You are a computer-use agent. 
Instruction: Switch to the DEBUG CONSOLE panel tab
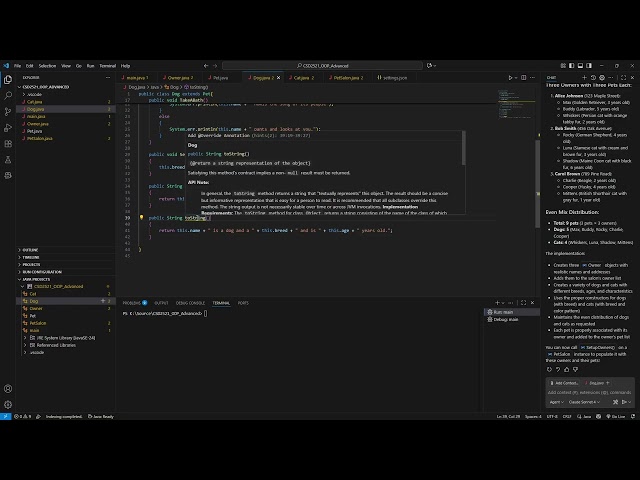(x=190, y=303)
